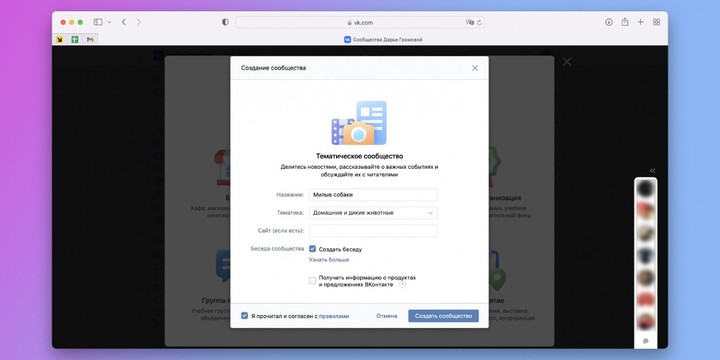Show the tab overview grid icon
Screen dimensions: 720x360
656,22
